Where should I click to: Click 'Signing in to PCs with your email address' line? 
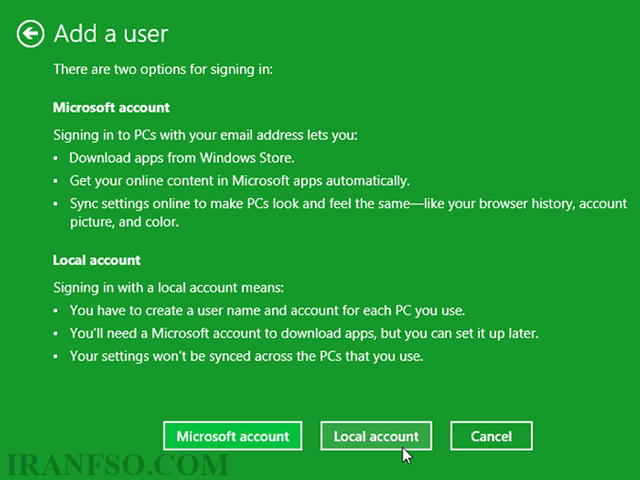tap(205, 135)
